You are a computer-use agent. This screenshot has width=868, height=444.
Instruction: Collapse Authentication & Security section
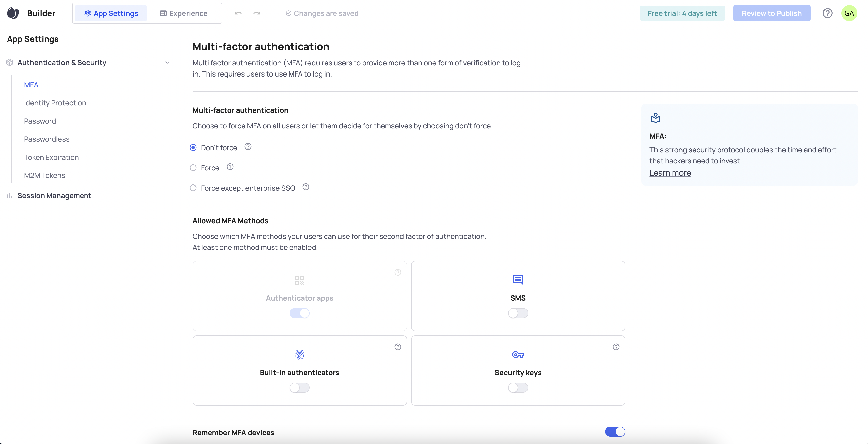[x=167, y=63]
